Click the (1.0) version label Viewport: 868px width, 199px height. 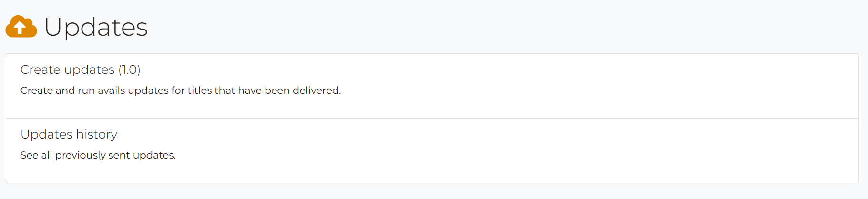click(129, 70)
